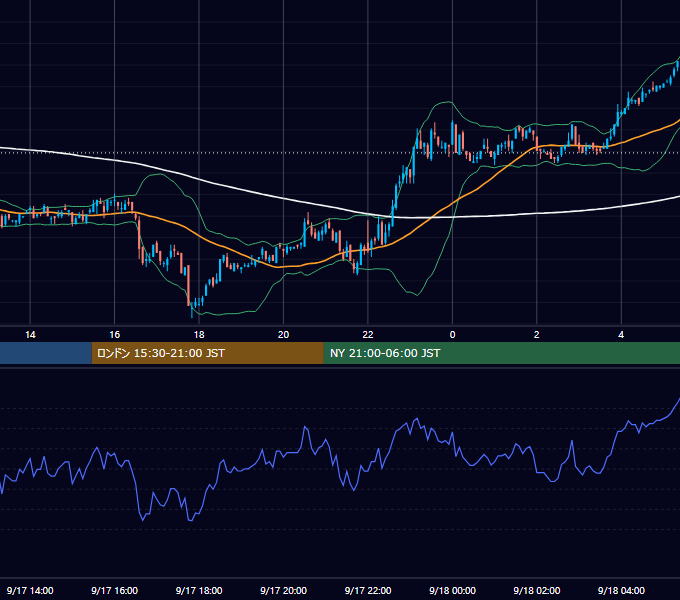Image resolution: width=680 pixels, height=600 pixels.
Task: Click the hour label 18 on price chart axis
Action: point(199,335)
